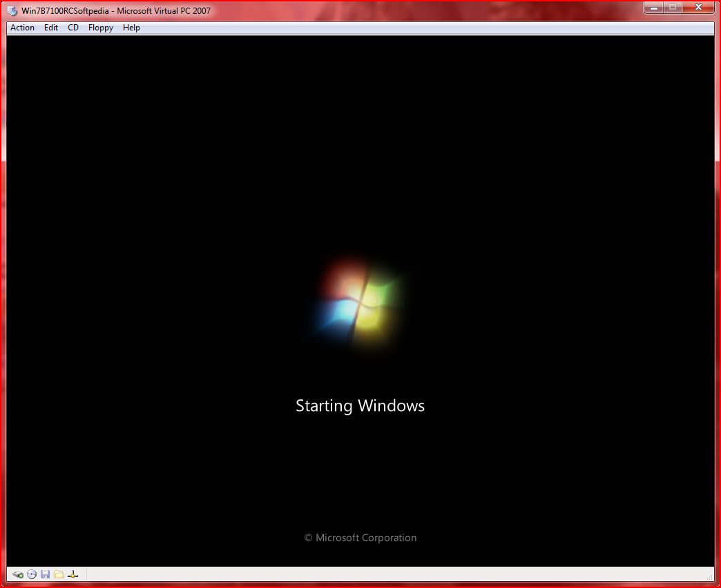Viewport: 721px width, 588px height.
Task: Open the Action menu
Action: click(x=22, y=28)
